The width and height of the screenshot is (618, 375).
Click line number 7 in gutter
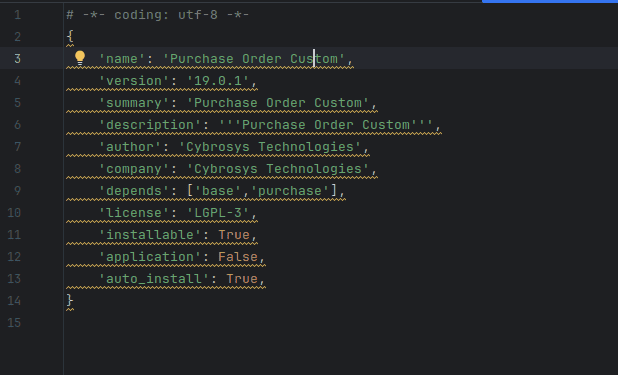click(x=17, y=147)
